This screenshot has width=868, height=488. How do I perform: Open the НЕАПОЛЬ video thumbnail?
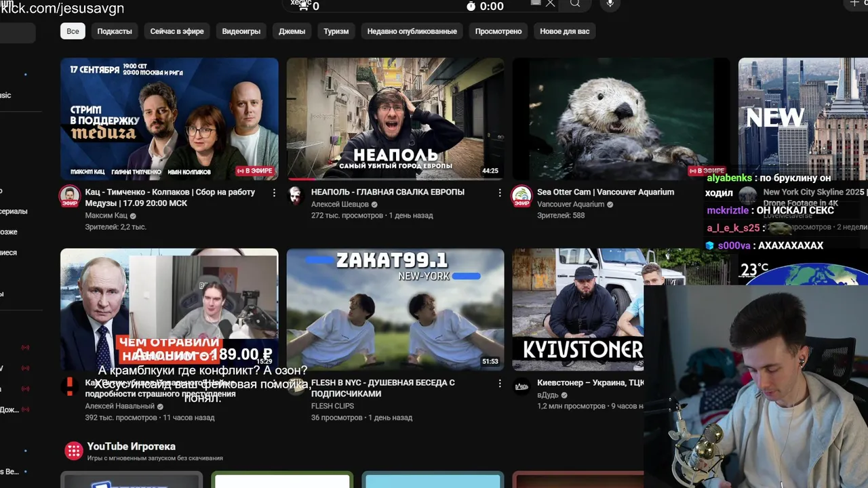[395, 119]
